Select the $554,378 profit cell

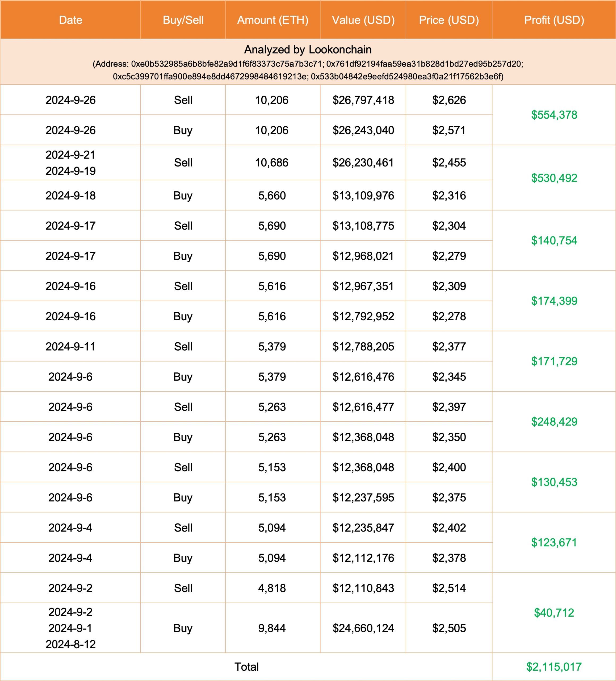click(x=554, y=115)
